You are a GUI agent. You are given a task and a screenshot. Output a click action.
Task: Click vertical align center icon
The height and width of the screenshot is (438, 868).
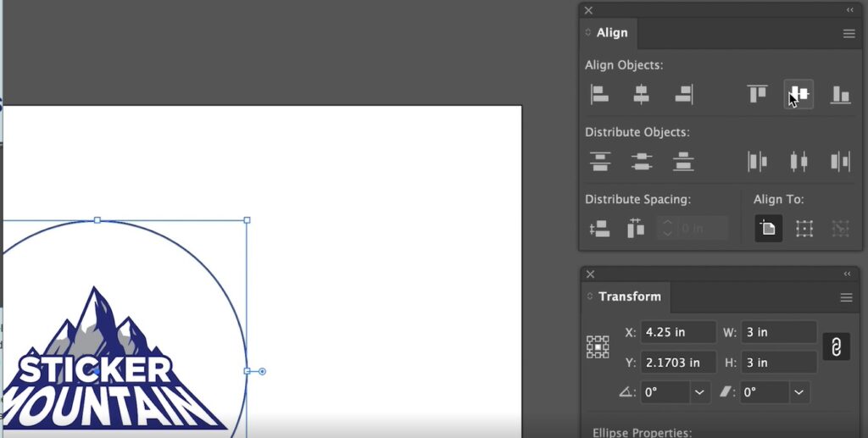point(798,94)
